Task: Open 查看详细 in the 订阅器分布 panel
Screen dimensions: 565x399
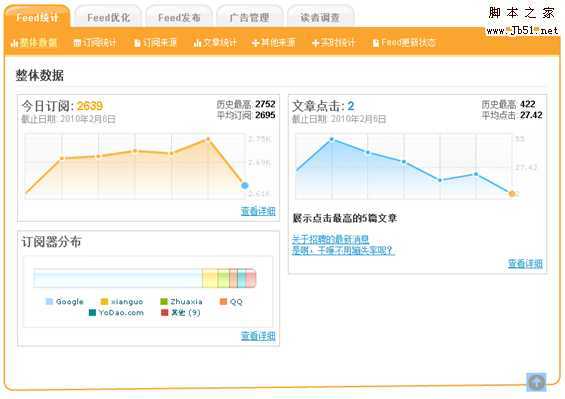Action: point(258,336)
